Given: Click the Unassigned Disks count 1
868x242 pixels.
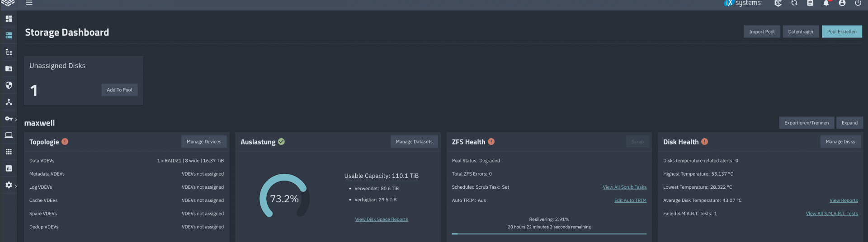Looking at the screenshot, I should tap(34, 91).
